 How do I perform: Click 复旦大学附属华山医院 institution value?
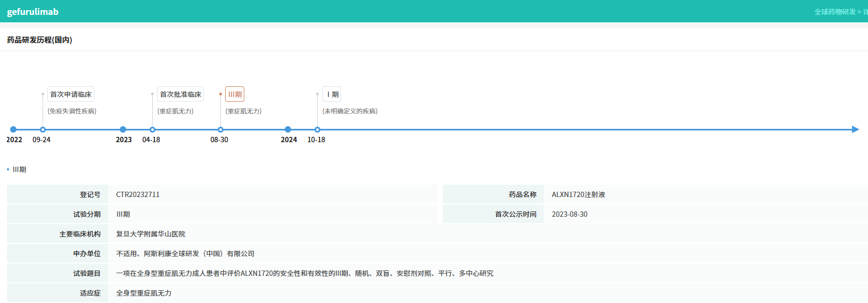point(151,234)
